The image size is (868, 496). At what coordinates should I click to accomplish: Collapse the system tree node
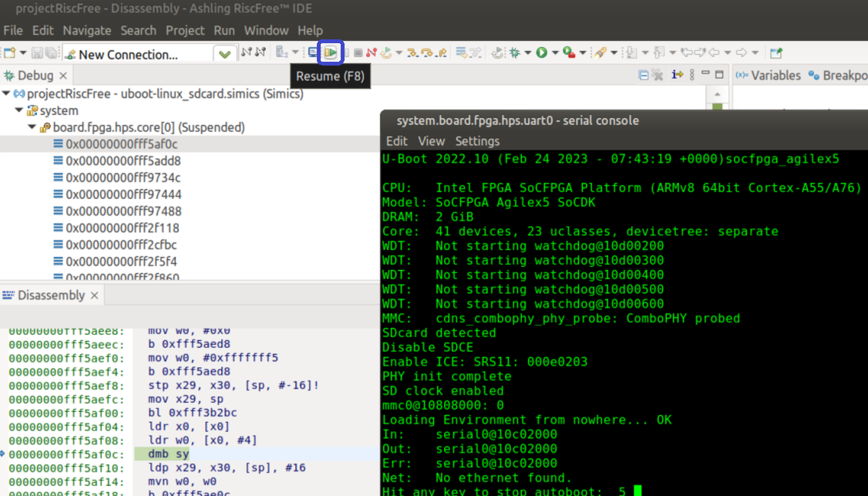click(19, 110)
